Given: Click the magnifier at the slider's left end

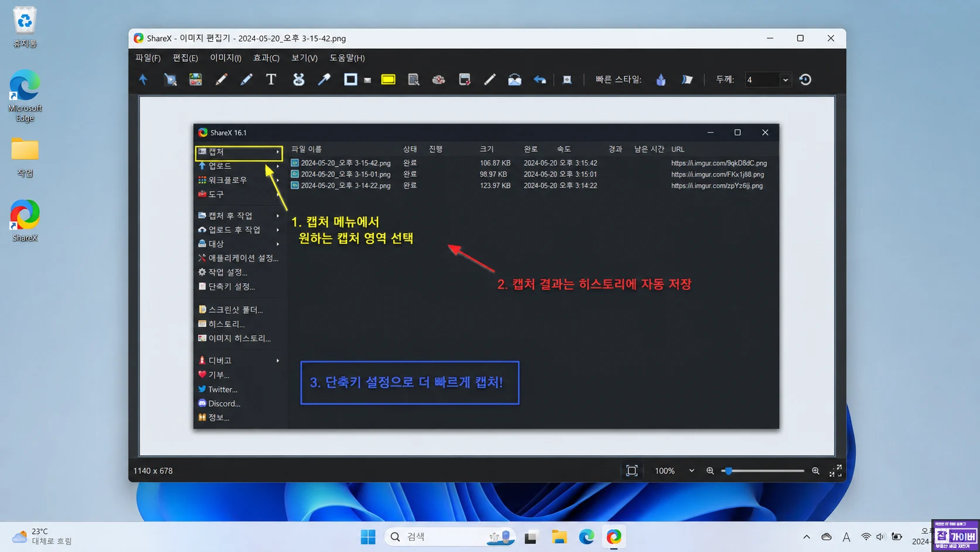Looking at the screenshot, I should tap(710, 470).
